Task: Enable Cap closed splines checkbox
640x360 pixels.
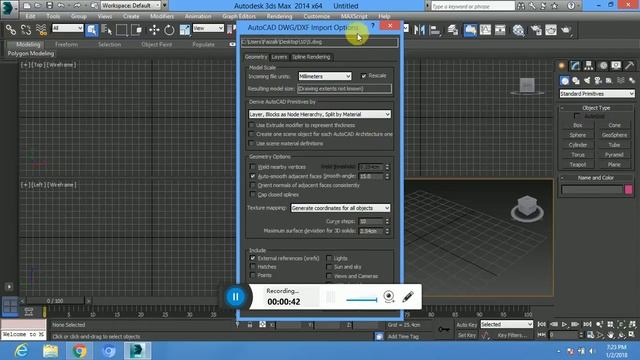Action: tap(253, 195)
